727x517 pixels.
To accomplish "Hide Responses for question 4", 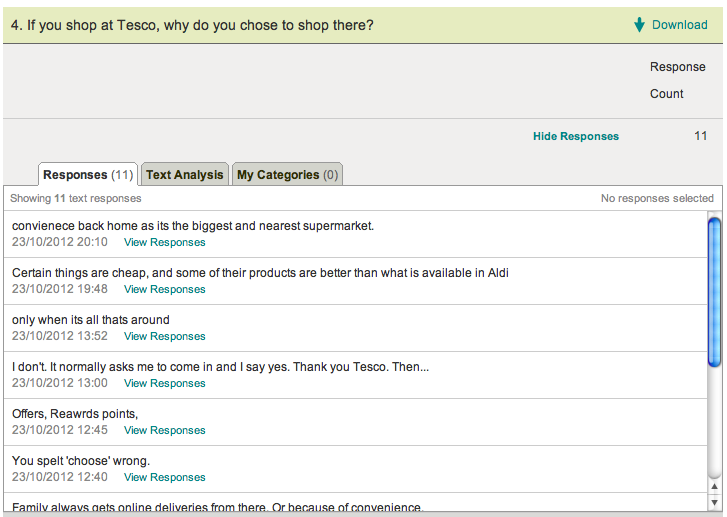I will coord(575,136).
